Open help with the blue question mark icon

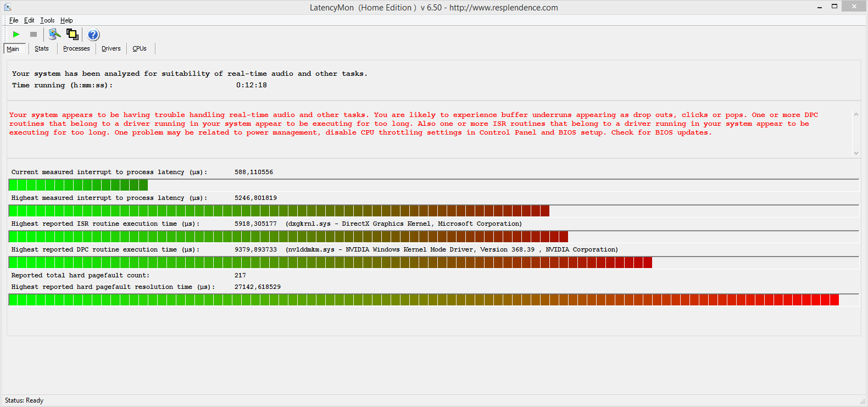point(93,35)
